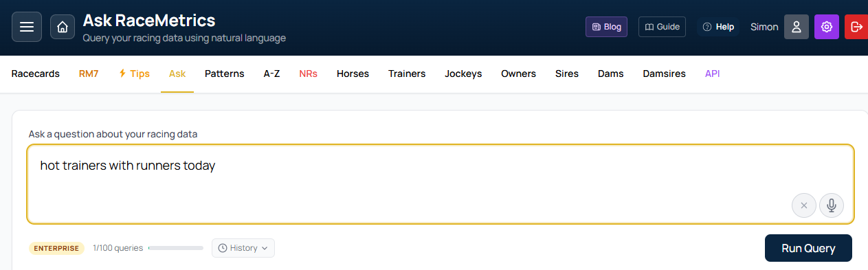
Task: Open the user profile icon
Action: [x=797, y=27]
